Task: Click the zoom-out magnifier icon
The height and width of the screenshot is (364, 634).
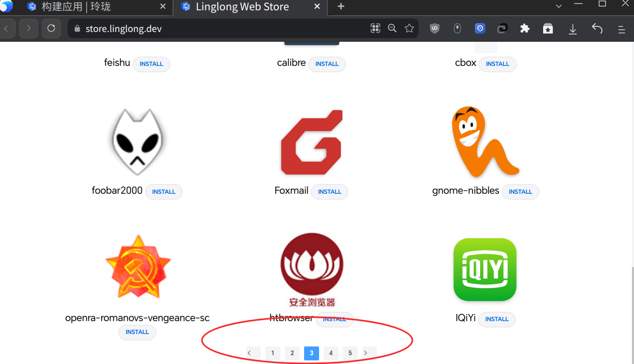Action: point(392,28)
